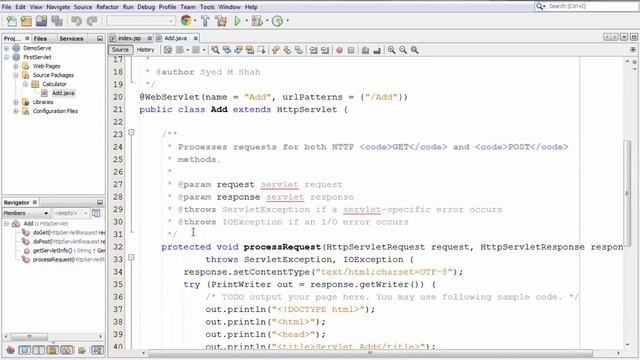Screen dimensions: 640x360
Task: Click the New File toolbar icon
Action: (x=11, y=21)
